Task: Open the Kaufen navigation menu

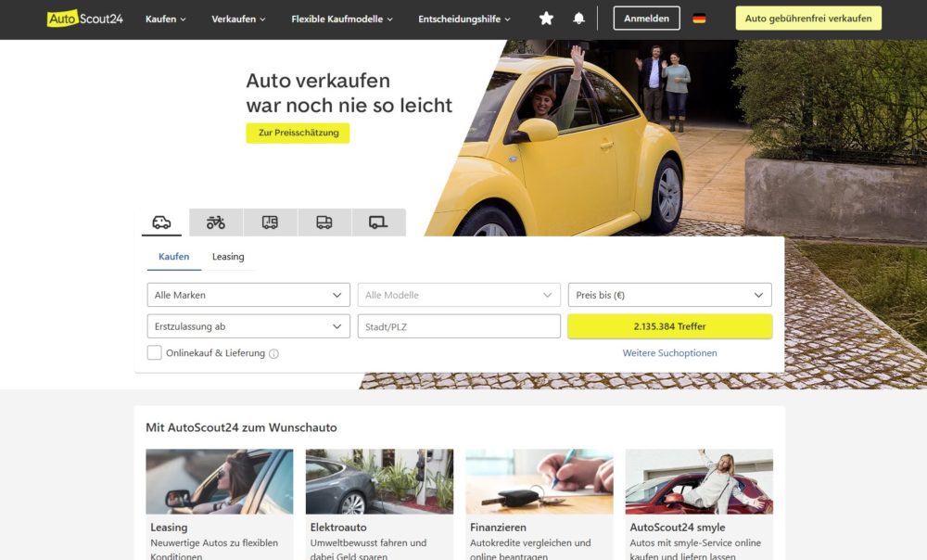Action: tap(166, 19)
